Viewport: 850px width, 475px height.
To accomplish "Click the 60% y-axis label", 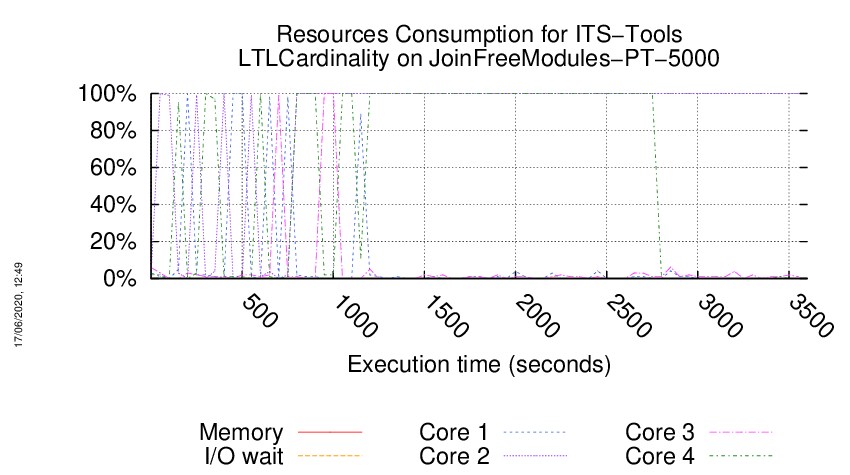I will point(113,168).
